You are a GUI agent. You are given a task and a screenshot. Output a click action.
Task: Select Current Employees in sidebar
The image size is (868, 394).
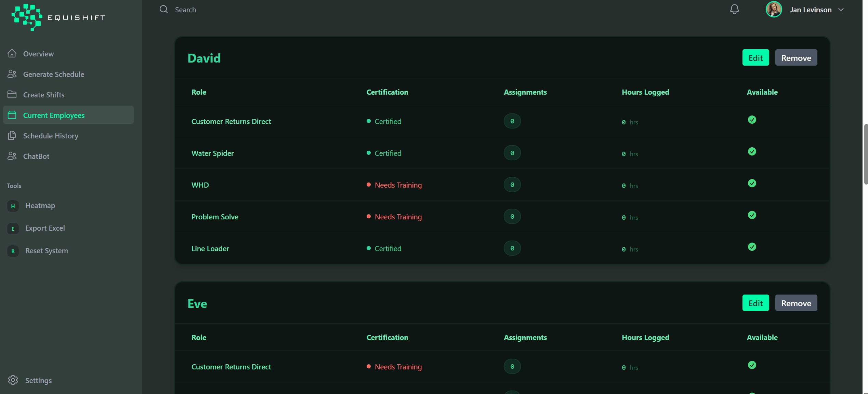[68, 115]
